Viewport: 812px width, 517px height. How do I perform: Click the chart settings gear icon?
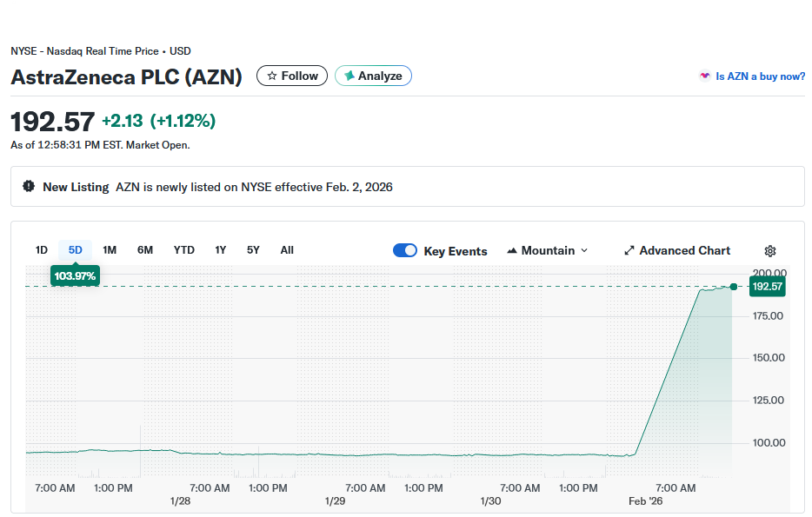[x=769, y=251]
